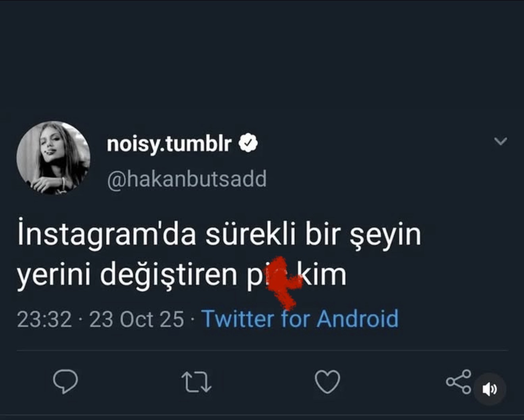
Task: Expand the tweet options chevron
Action: click(x=501, y=141)
